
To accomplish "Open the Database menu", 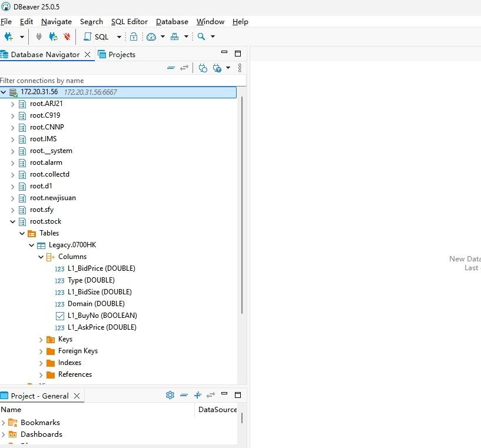I will 172,21.
